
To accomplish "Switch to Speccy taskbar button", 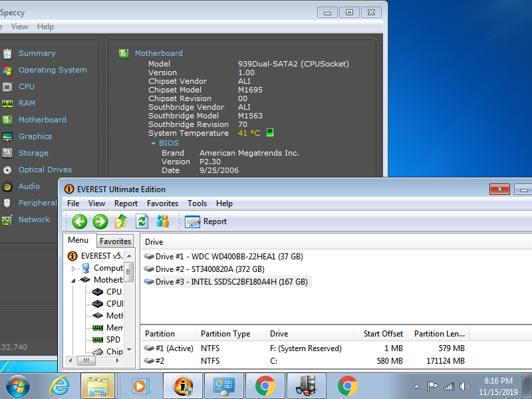I will tap(307, 386).
